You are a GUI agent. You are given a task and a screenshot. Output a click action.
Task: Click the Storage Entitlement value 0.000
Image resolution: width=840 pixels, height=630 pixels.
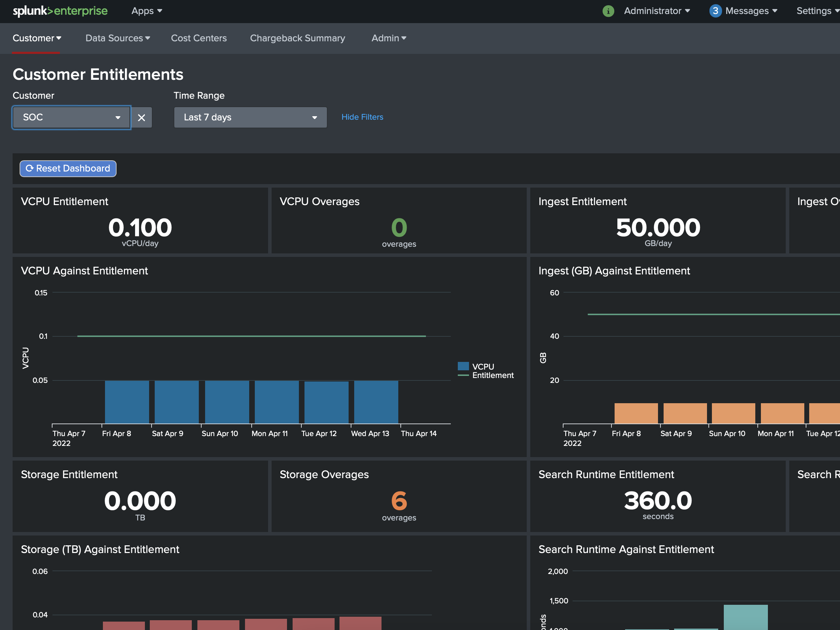(140, 500)
